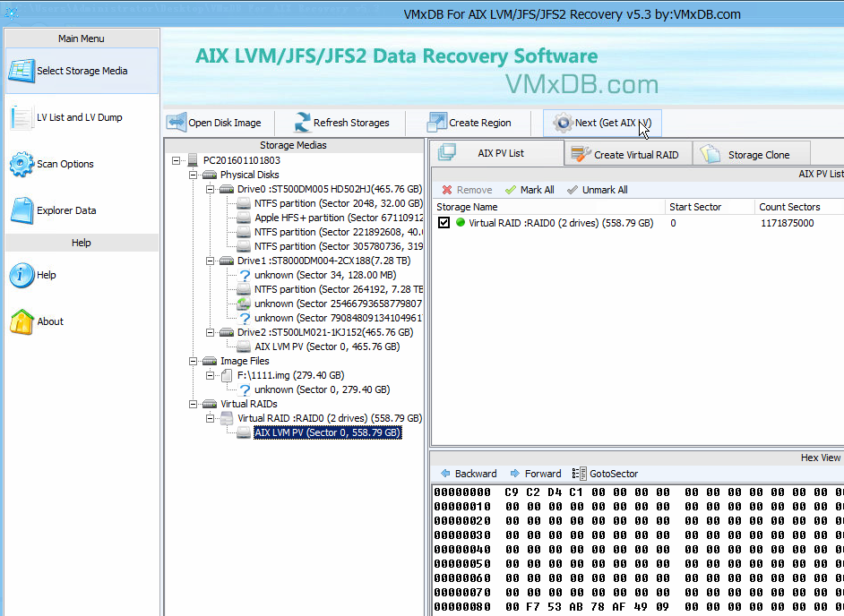The width and height of the screenshot is (844, 616).
Task: Collapse the Drive0 tree node
Action: [210, 190]
